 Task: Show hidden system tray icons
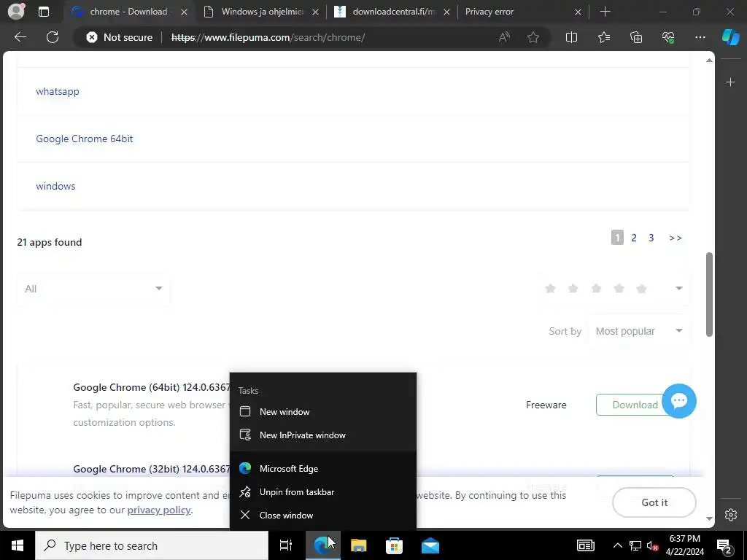617,545
